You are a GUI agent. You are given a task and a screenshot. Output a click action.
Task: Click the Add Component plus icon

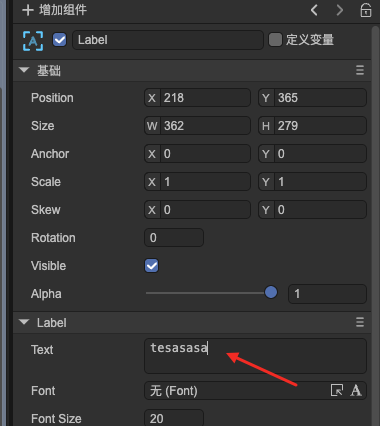coord(28,10)
